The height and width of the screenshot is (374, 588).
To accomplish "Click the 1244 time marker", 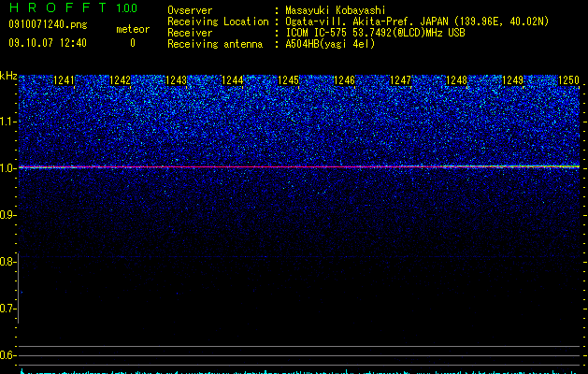I will click(233, 80).
